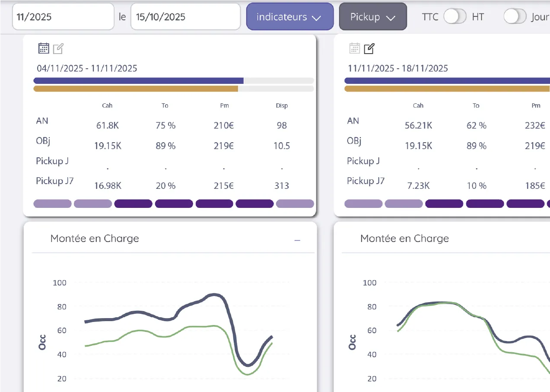Viewport: 550px width, 392px height.
Task: Click the AN To value 62 %
Action: pos(477,126)
